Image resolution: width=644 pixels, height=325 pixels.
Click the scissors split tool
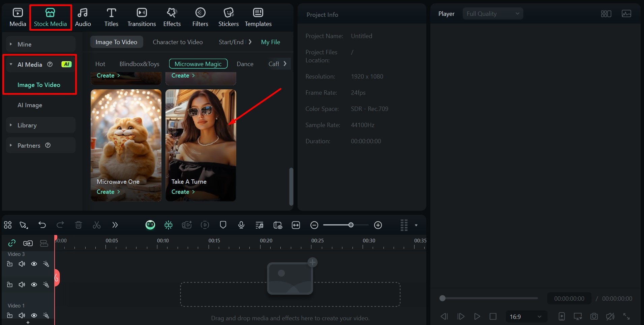[x=97, y=225]
